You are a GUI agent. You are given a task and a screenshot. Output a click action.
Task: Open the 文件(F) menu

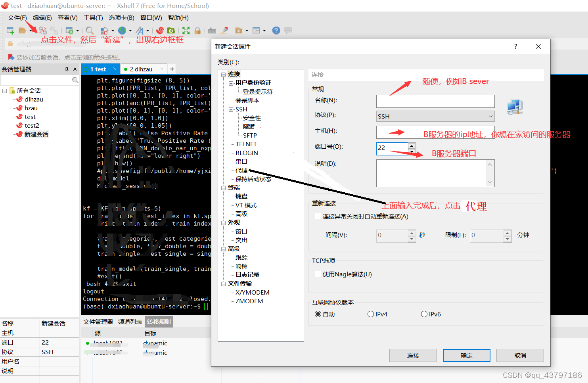(x=17, y=18)
